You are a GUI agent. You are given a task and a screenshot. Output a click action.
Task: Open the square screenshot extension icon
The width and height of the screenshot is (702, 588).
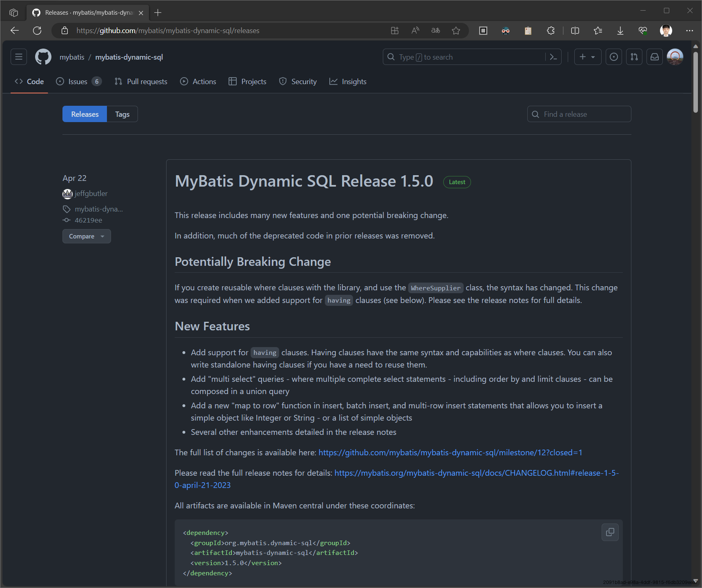pos(483,31)
